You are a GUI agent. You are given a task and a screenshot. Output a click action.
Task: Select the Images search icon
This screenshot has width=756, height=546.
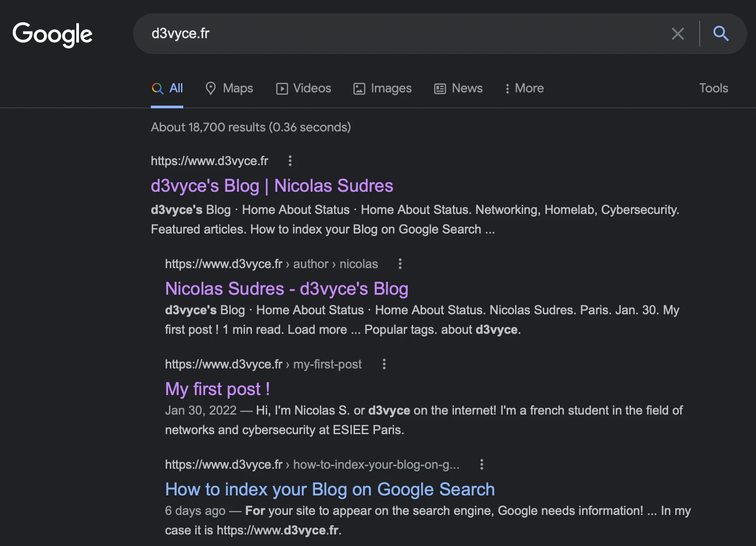click(359, 88)
